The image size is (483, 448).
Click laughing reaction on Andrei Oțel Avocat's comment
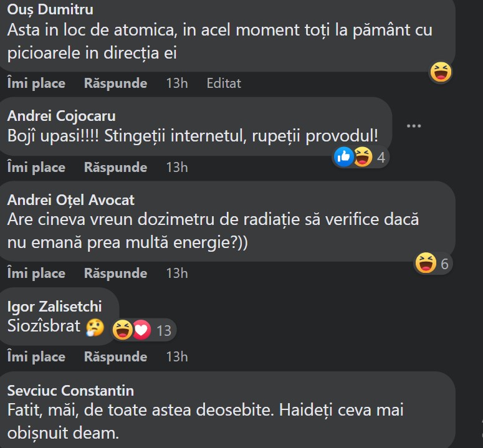(x=426, y=264)
